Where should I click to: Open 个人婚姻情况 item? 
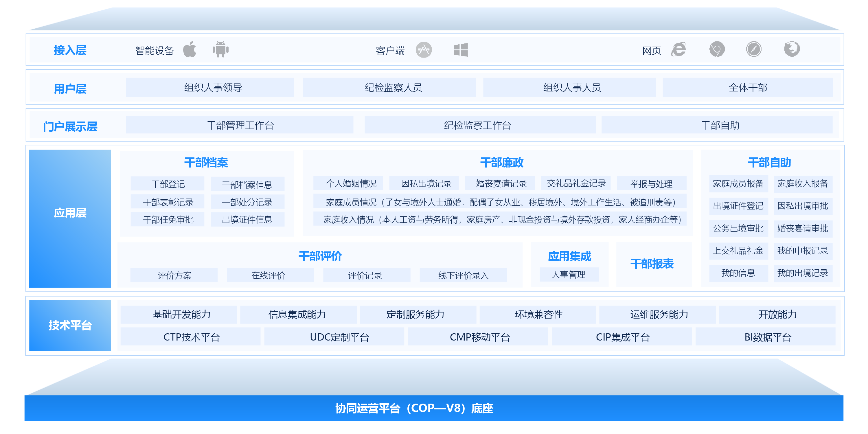[x=348, y=183]
